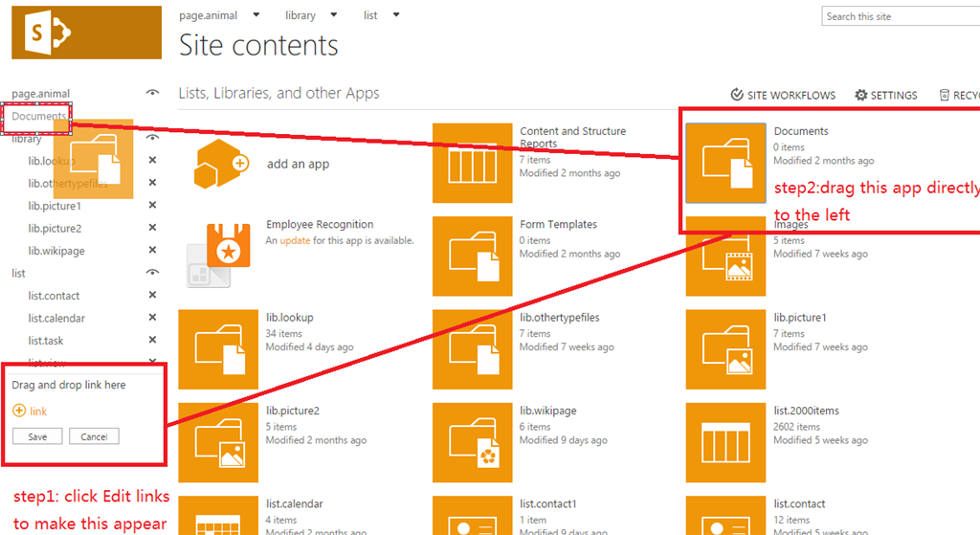
Task: Select list.calendar in left navigation
Action: [x=56, y=318]
